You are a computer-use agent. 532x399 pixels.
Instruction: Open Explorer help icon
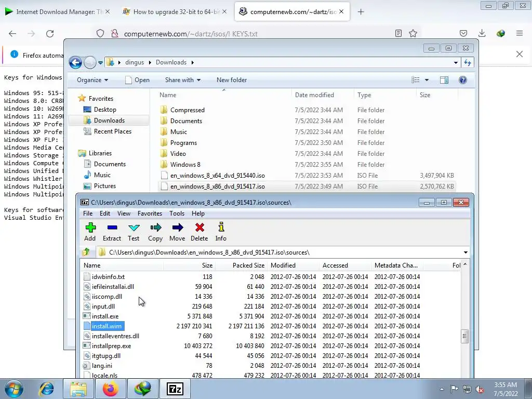(x=463, y=80)
